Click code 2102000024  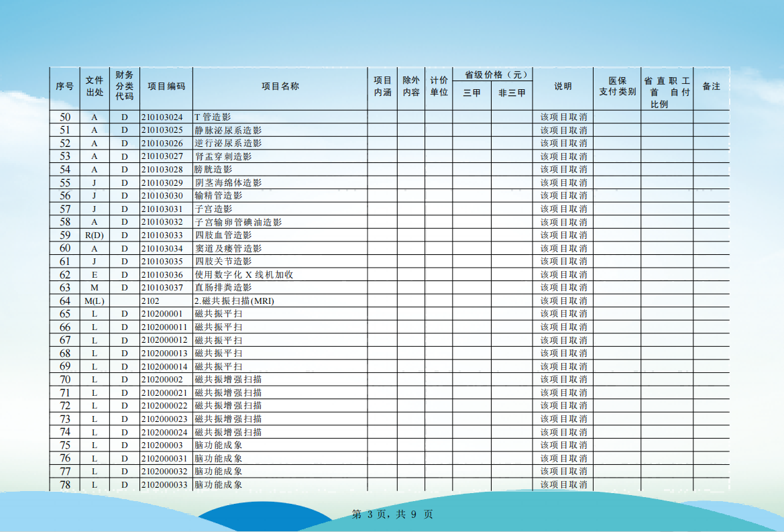click(164, 432)
